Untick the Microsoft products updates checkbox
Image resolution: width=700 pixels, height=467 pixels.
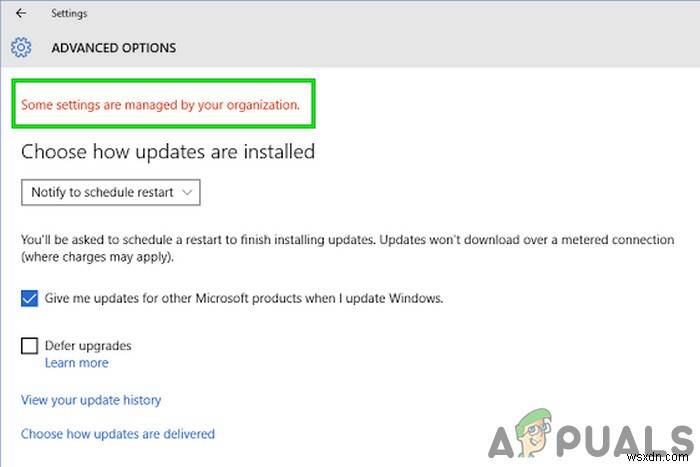(x=29, y=298)
